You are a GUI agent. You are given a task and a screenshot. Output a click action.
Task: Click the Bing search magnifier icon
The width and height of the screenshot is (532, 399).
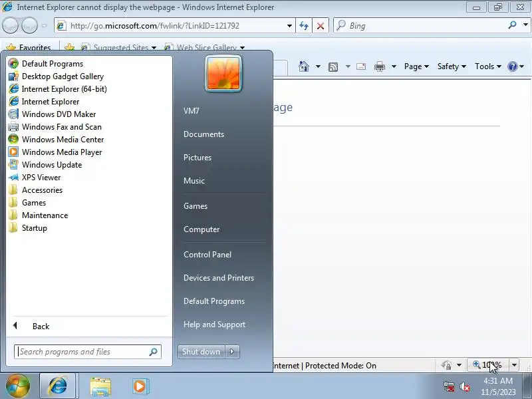512,25
